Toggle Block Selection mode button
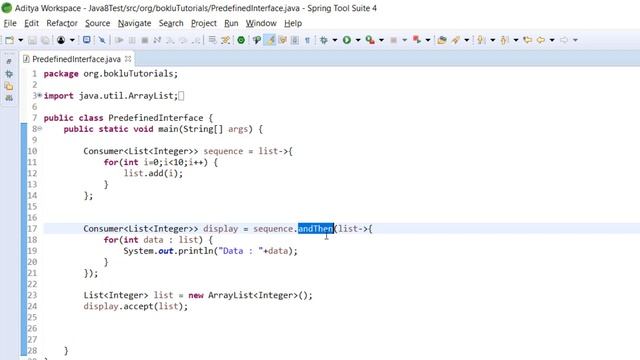The image size is (640, 360). point(295,40)
